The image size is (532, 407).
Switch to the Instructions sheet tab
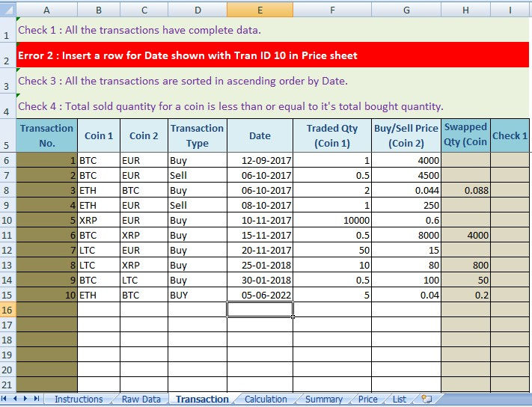[x=79, y=400]
